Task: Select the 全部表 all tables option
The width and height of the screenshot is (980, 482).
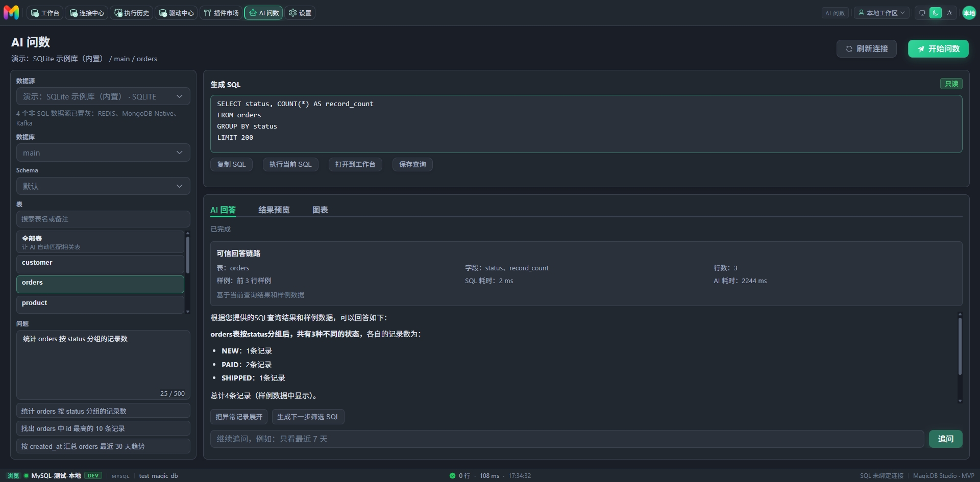Action: (x=100, y=242)
